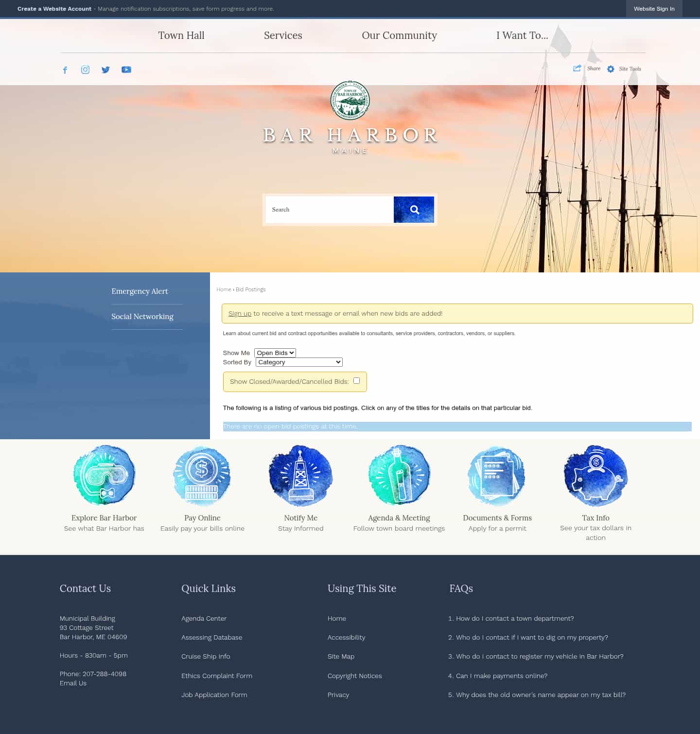Click the Notify Me buoy icon
Screen dimensions: 700x734
(x=300, y=476)
